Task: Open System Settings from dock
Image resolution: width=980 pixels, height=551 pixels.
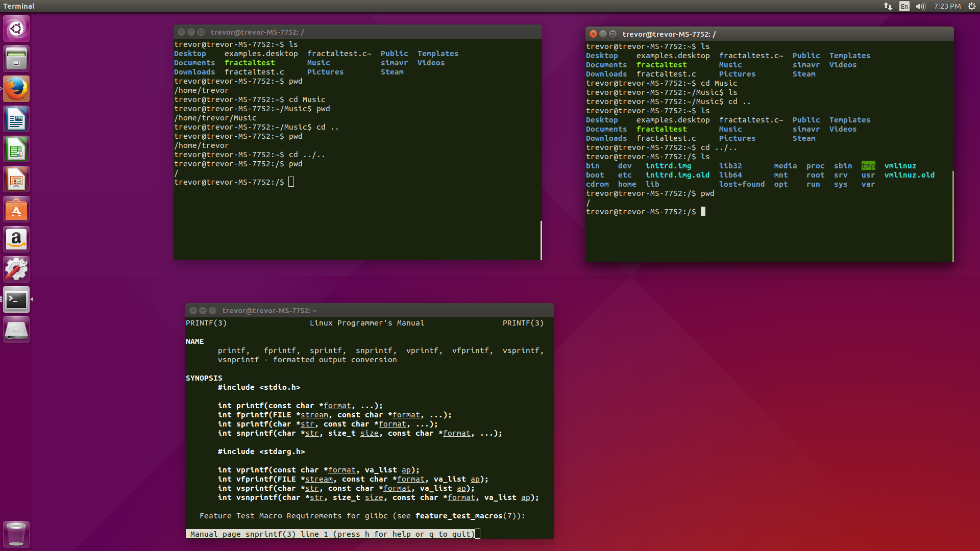Action: pyautogui.click(x=16, y=269)
